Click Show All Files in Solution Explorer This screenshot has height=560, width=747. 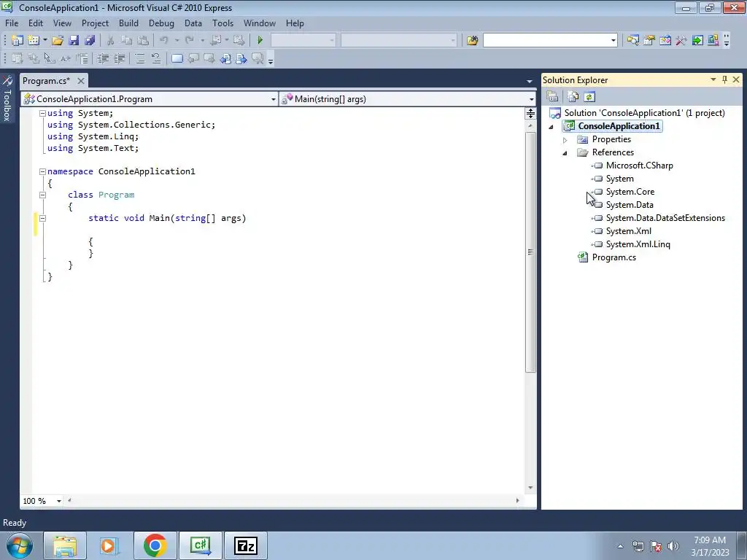point(573,97)
